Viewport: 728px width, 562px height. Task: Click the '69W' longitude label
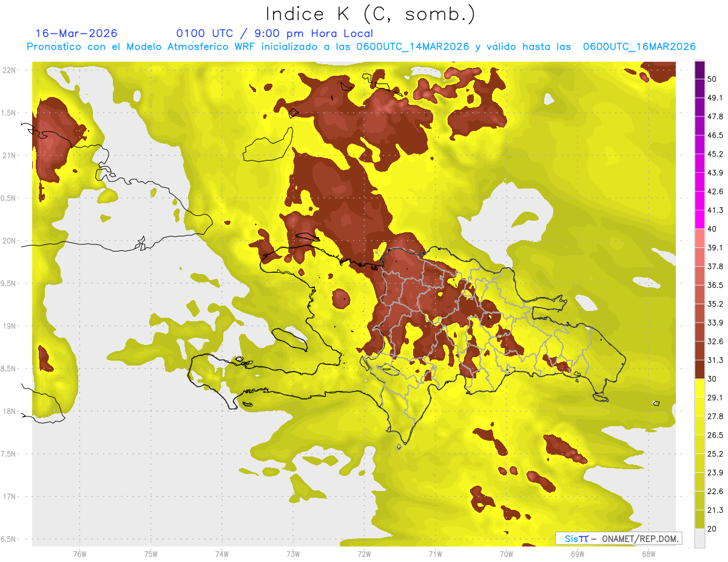coord(577,554)
